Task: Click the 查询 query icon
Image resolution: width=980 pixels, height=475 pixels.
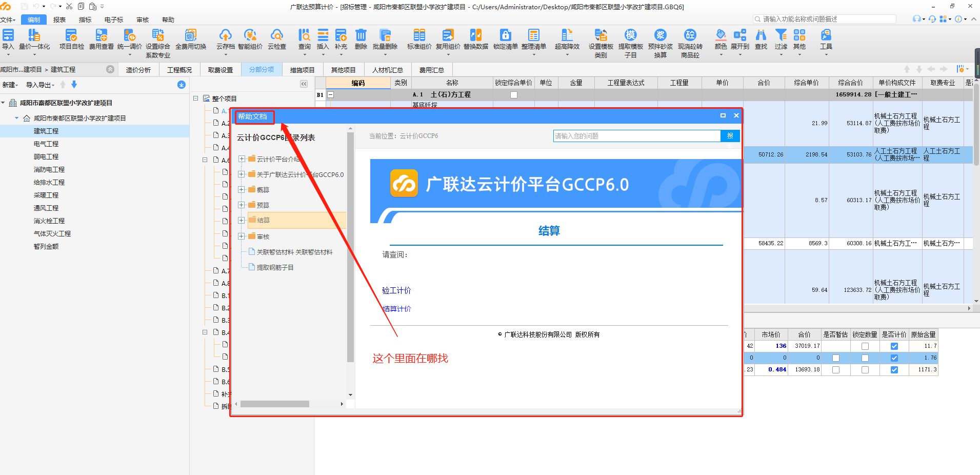Action: (305, 35)
